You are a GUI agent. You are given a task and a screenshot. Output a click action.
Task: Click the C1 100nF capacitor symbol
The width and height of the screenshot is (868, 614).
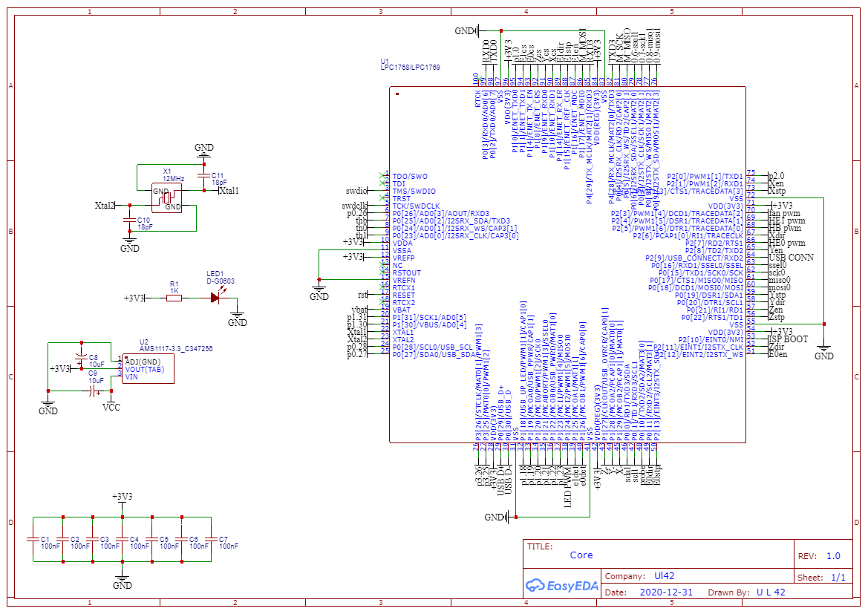[33, 539]
